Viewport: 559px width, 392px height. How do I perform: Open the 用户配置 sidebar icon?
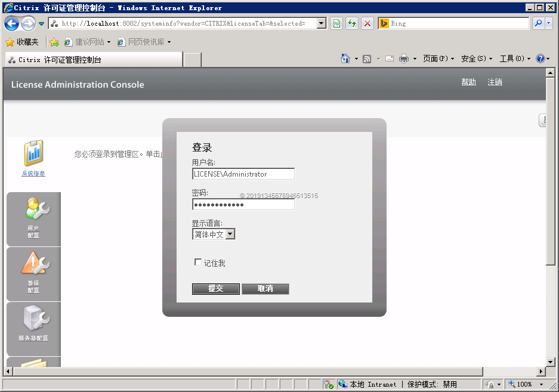[x=33, y=218]
